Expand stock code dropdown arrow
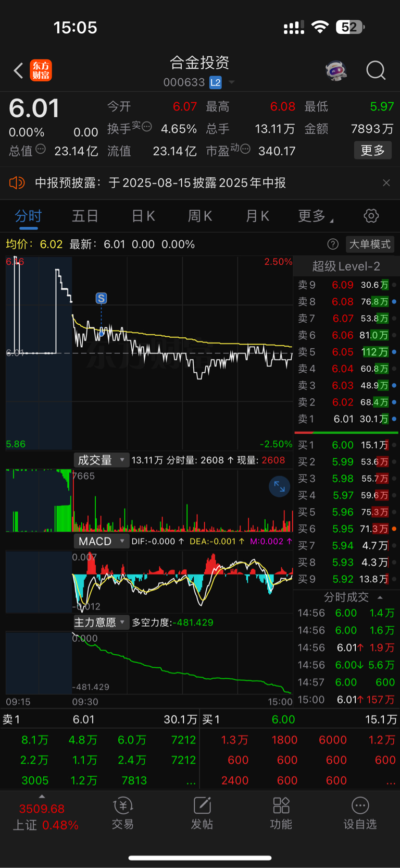This screenshot has width=400, height=868. click(232, 82)
